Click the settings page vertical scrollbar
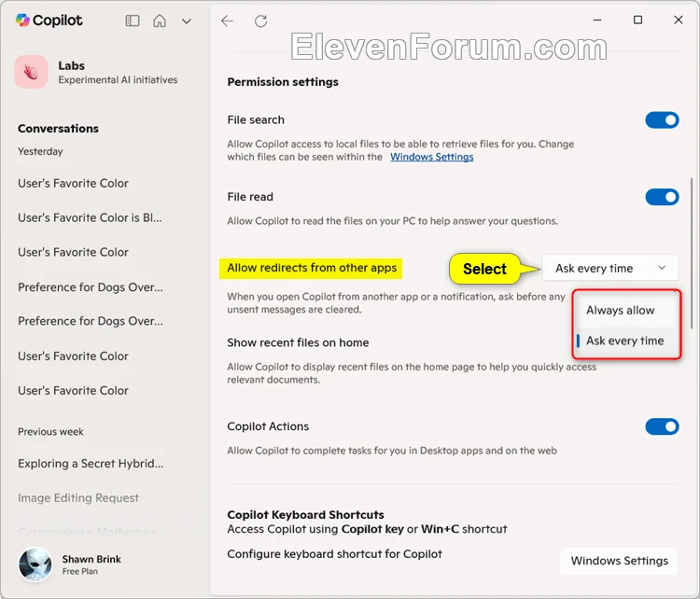 (x=692, y=253)
